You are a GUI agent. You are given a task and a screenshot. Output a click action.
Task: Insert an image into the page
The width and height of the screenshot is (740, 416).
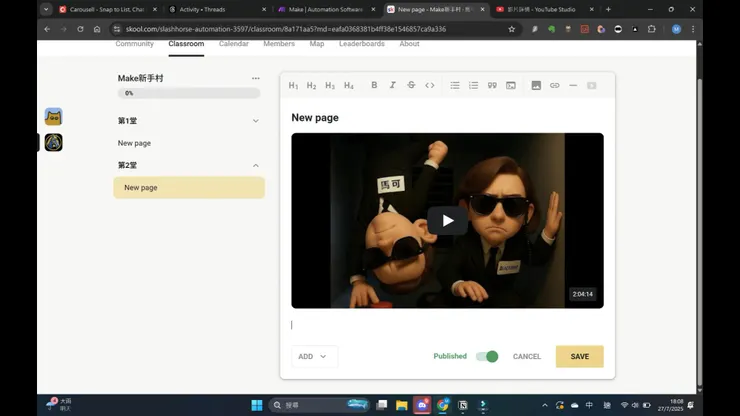point(536,86)
